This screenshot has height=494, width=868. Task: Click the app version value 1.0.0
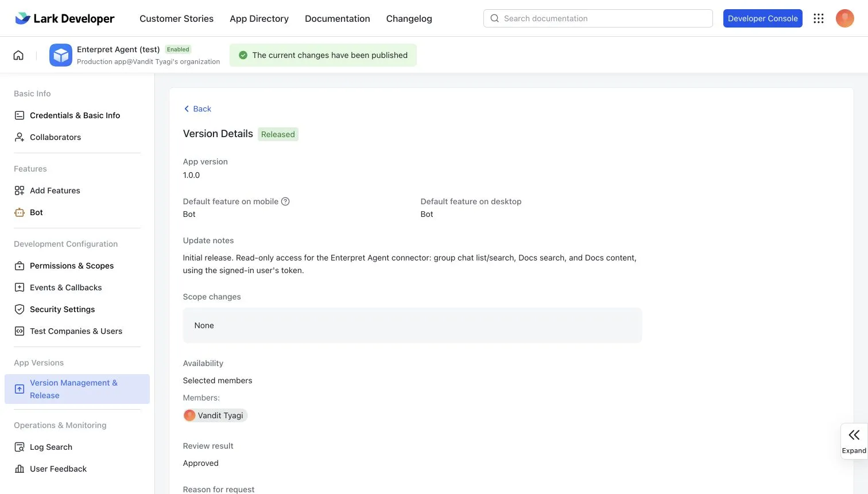tap(191, 175)
